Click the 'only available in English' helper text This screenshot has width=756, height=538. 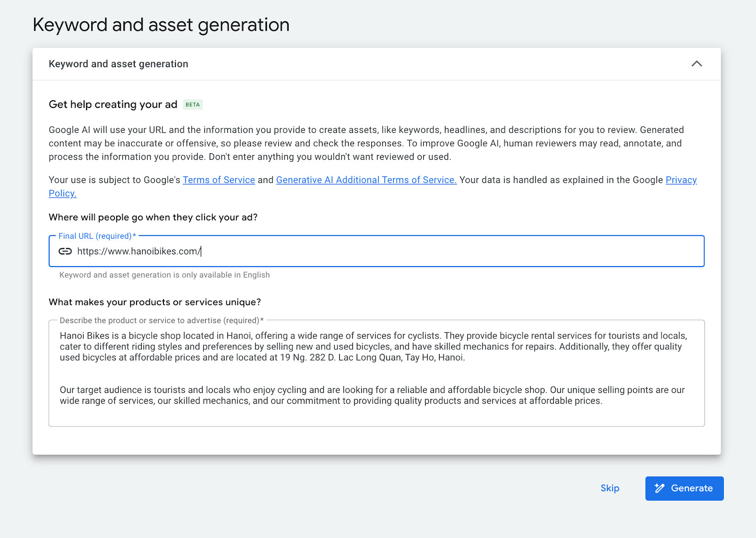(164, 275)
